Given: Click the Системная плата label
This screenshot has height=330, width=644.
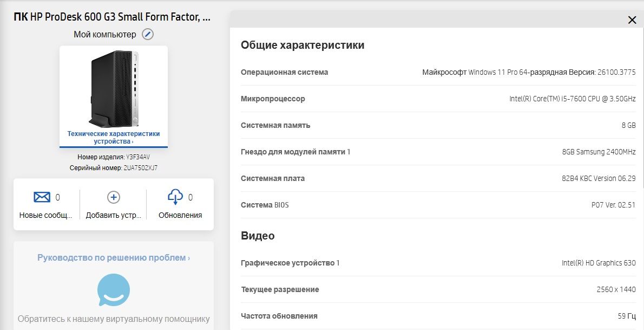Looking at the screenshot, I should click(273, 178).
